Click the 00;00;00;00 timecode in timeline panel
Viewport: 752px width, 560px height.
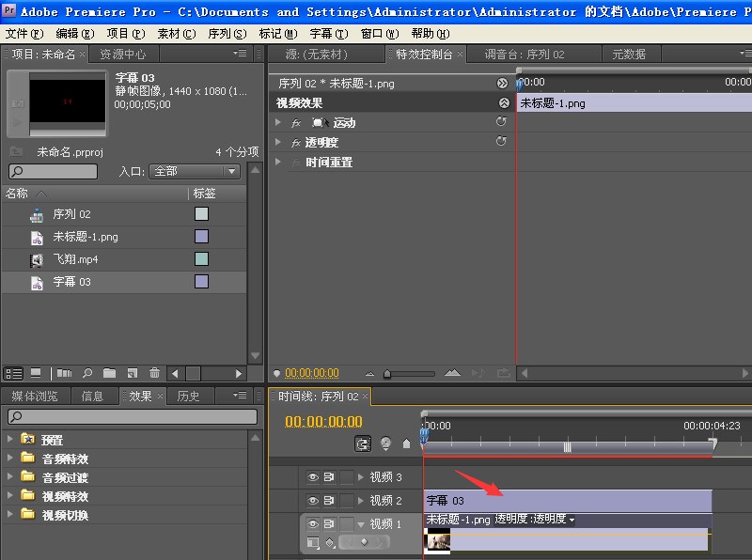[323, 422]
